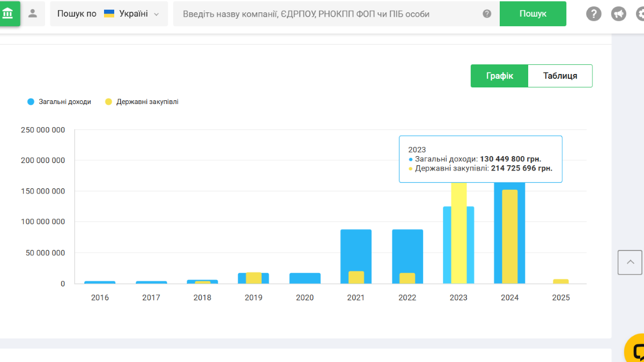644x362 pixels.
Task: Click the 2022 yellow procurement bar
Action: tap(407, 278)
